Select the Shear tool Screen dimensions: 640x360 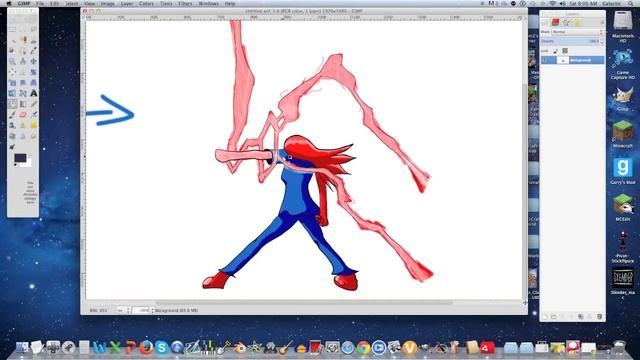pos(23,82)
